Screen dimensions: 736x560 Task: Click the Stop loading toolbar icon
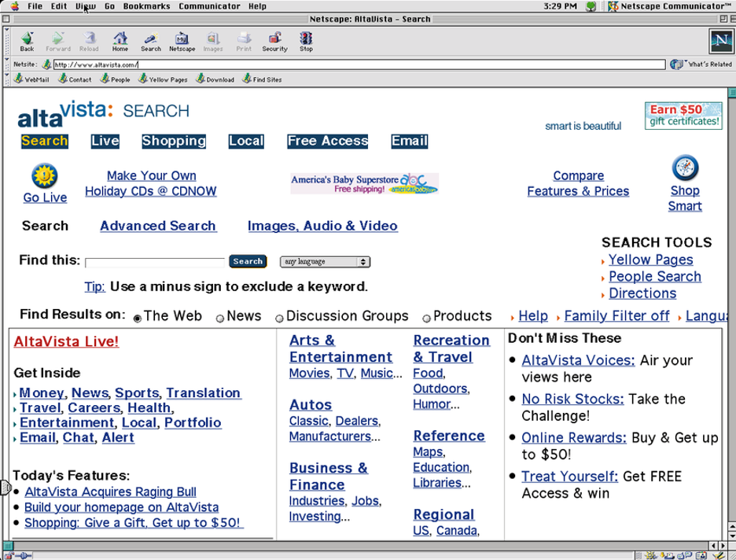306,39
